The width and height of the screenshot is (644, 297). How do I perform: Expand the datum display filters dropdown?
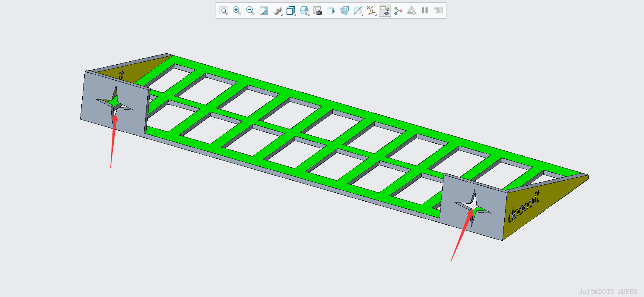click(x=371, y=11)
